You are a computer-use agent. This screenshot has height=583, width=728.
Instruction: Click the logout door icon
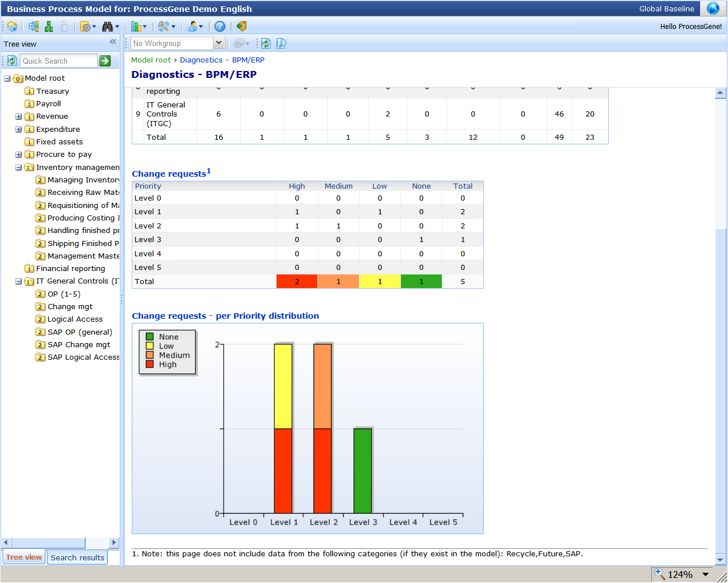pos(242,26)
